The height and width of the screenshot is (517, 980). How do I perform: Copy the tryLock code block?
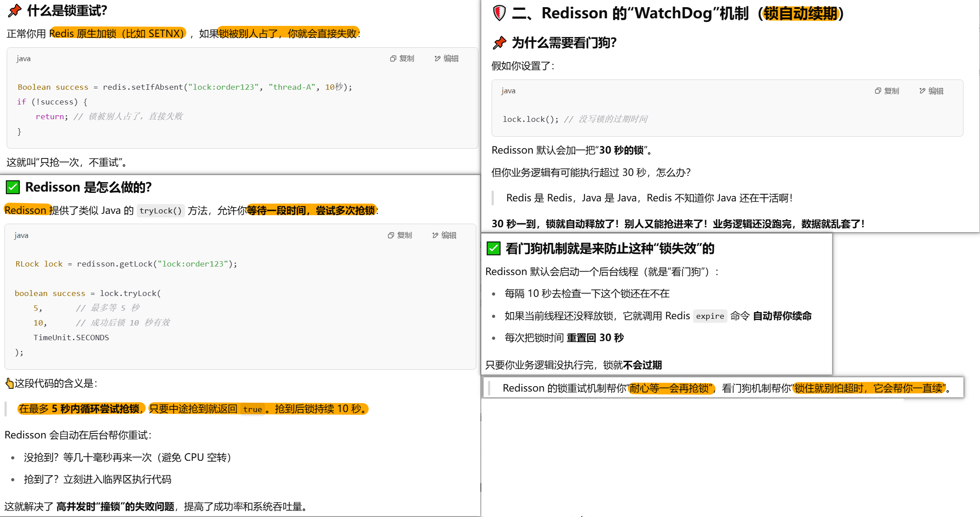[400, 235]
